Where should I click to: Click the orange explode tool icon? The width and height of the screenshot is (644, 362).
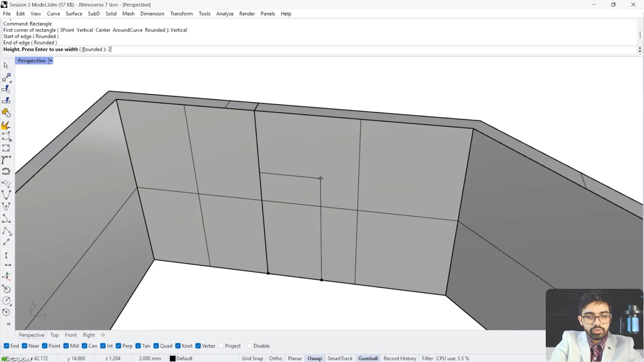tap(6, 125)
